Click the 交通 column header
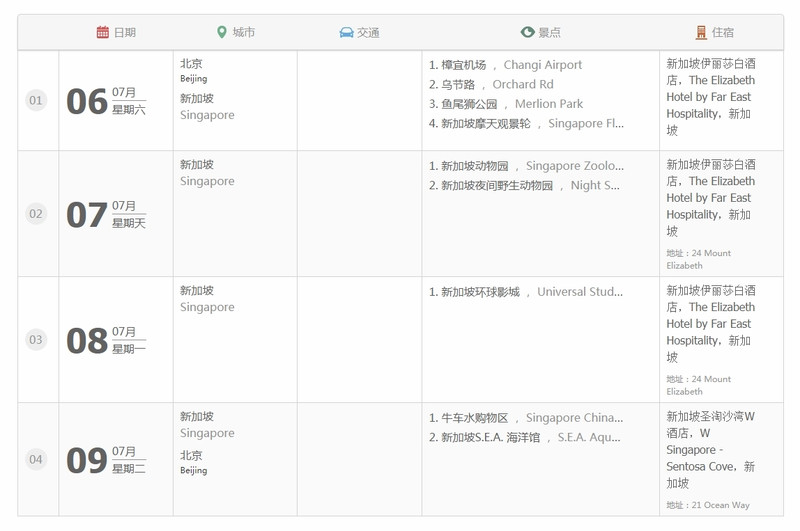 [x=360, y=33]
